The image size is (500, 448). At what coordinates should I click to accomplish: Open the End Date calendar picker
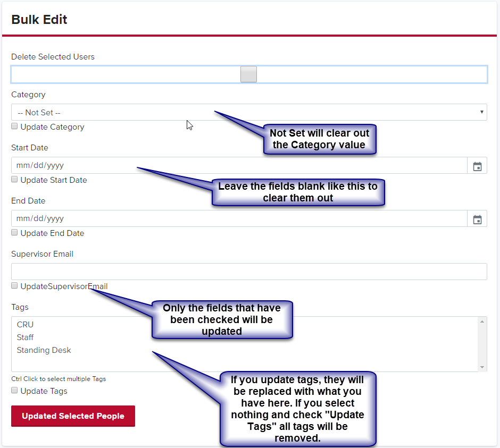(x=477, y=218)
